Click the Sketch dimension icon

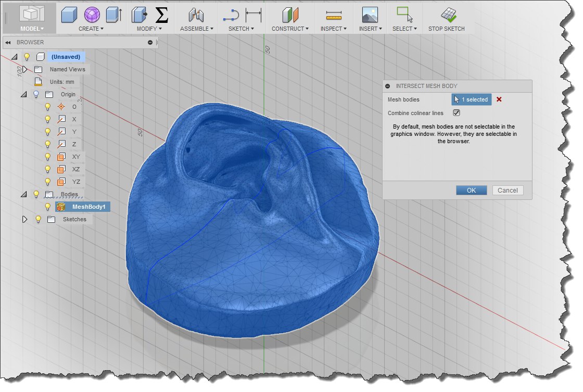(254, 15)
